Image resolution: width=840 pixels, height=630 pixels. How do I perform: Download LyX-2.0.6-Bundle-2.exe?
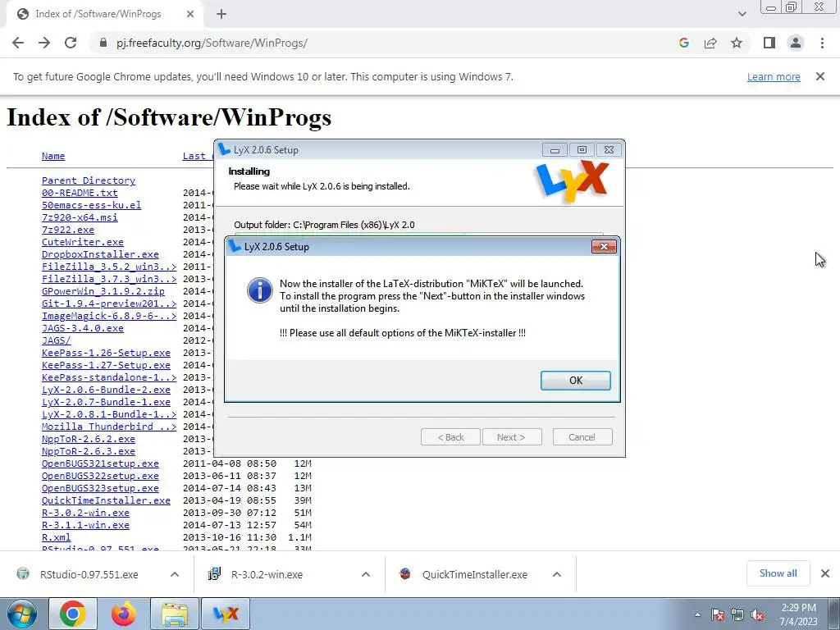click(106, 390)
